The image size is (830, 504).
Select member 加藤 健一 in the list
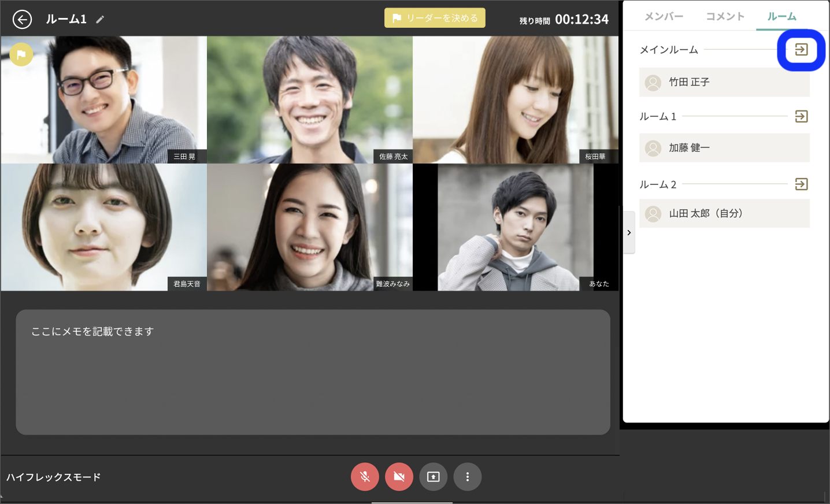click(x=724, y=148)
